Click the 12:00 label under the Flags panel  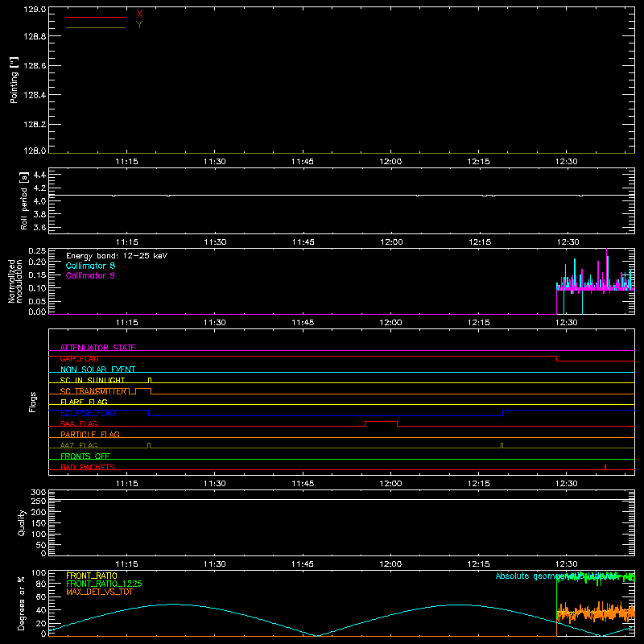coord(390,484)
